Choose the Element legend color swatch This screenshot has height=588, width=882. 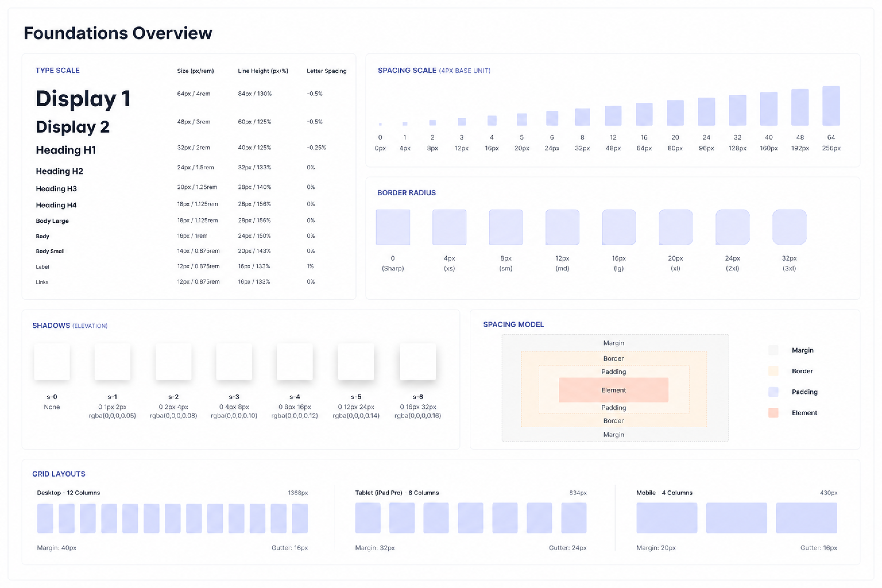[x=773, y=413]
